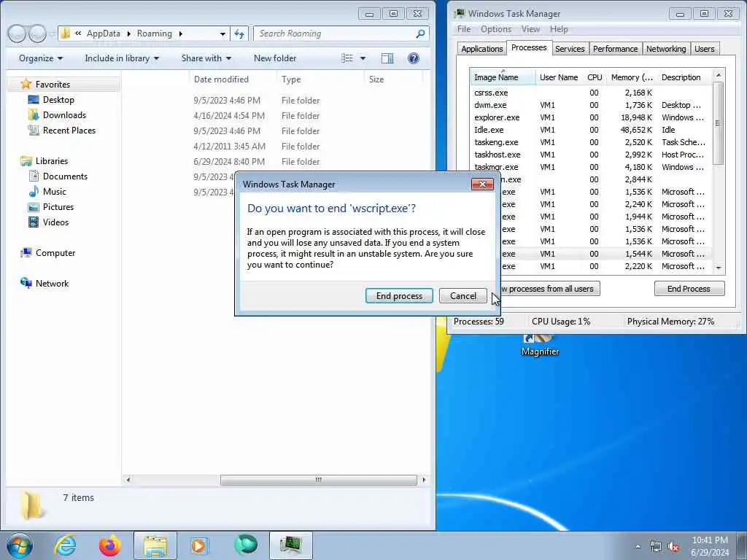Click Explorer horizontal scrollbar thumb
Screen dimensions: 747x560
pos(318,480)
